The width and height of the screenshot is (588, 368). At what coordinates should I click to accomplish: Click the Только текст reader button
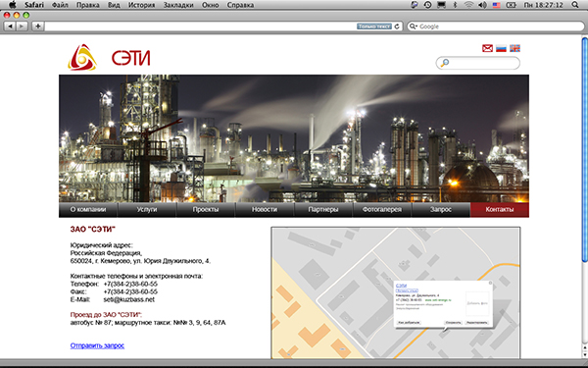point(374,26)
